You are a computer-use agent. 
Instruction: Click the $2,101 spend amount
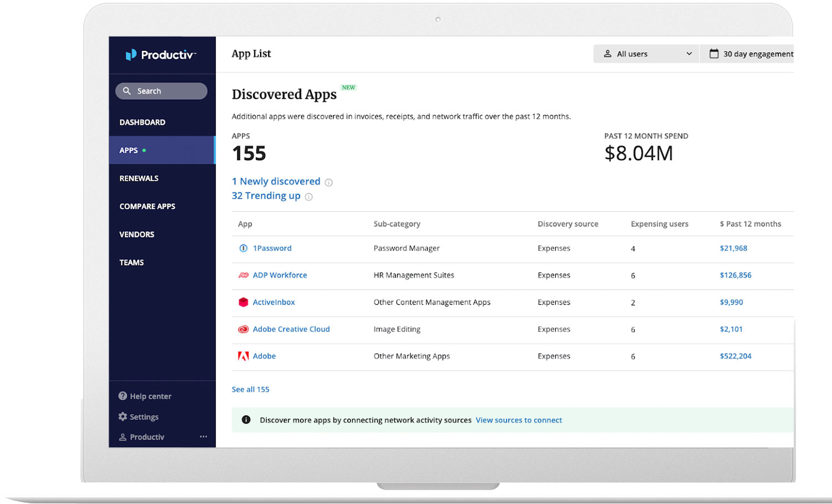731,329
